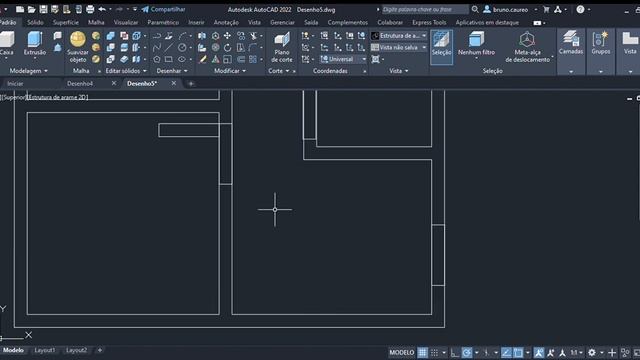Click the Compartilhar button

coord(163,9)
